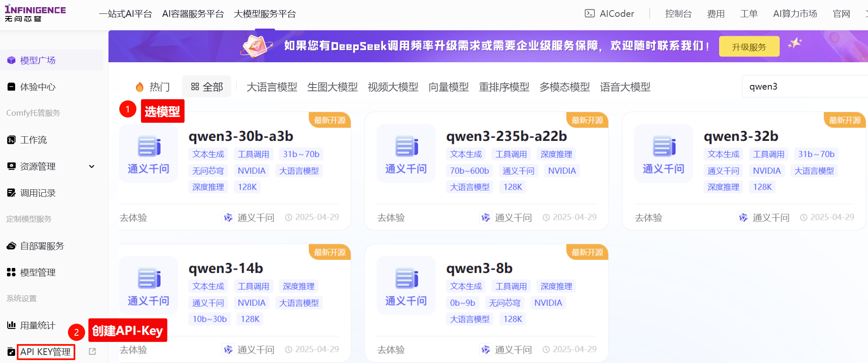Click the 通义千问 provider logo on qwen3-14b footer
This screenshot has width=868, height=363.
click(228, 350)
